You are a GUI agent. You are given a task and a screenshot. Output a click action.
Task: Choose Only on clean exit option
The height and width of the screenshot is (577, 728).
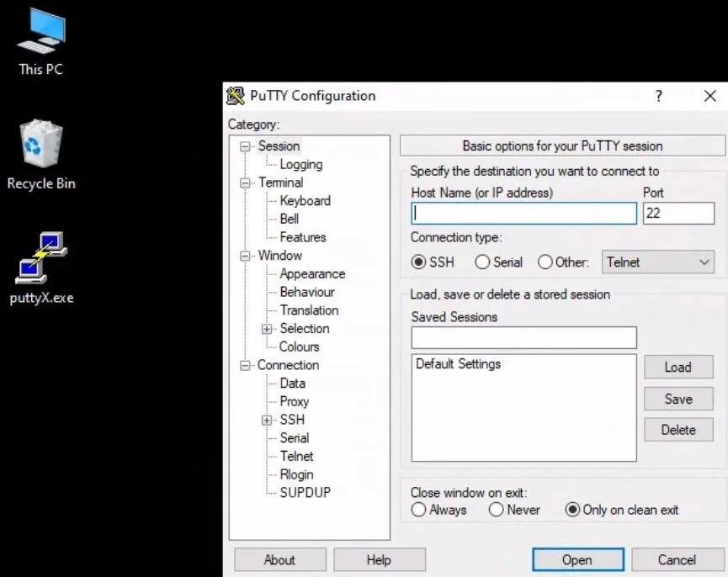tap(572, 509)
